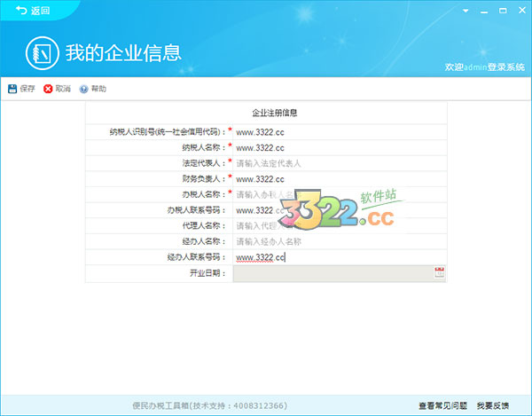Screen dimensions: 532x416
Task: Click the 保存 save disk icon
Action: click(x=12, y=89)
